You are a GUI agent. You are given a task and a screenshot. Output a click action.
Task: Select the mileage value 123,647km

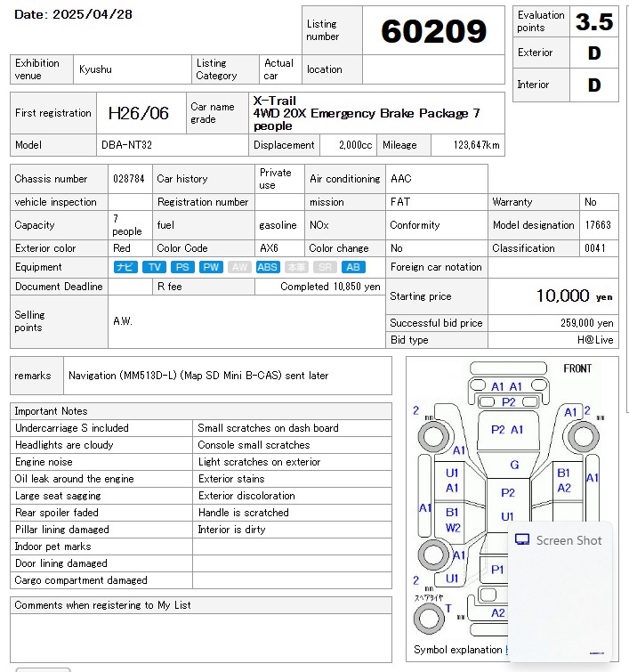[x=477, y=145]
